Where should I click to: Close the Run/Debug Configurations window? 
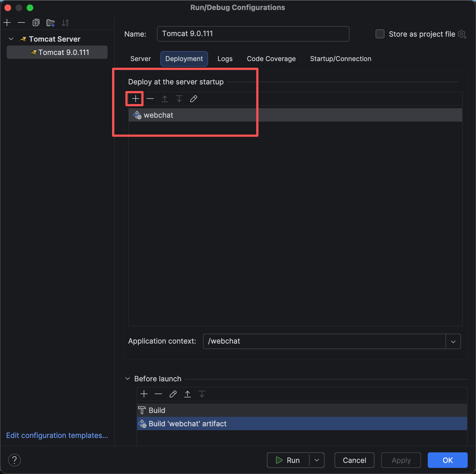point(8,8)
